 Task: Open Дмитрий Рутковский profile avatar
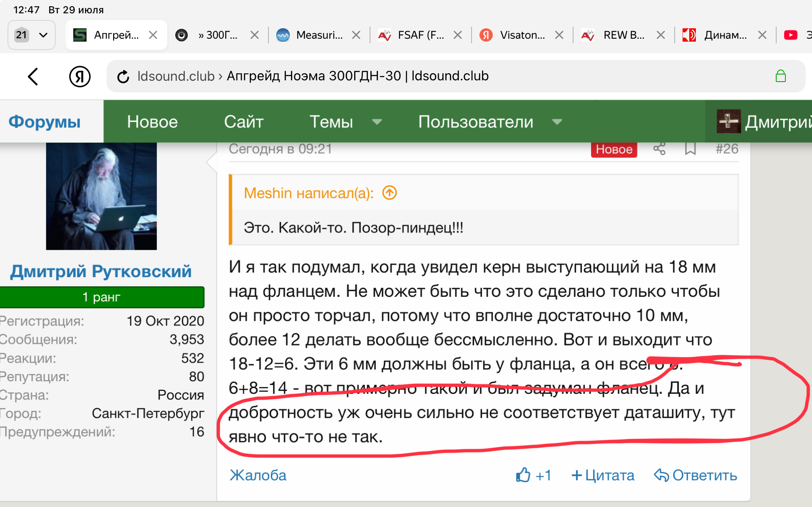[x=101, y=196]
